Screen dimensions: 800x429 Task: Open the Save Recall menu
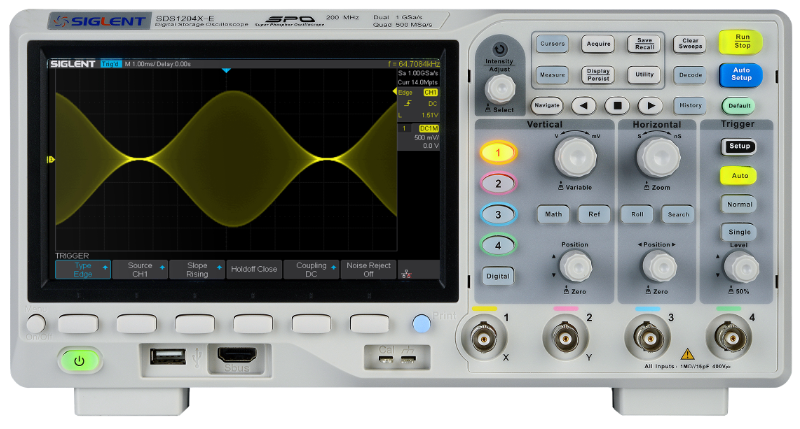(x=644, y=44)
